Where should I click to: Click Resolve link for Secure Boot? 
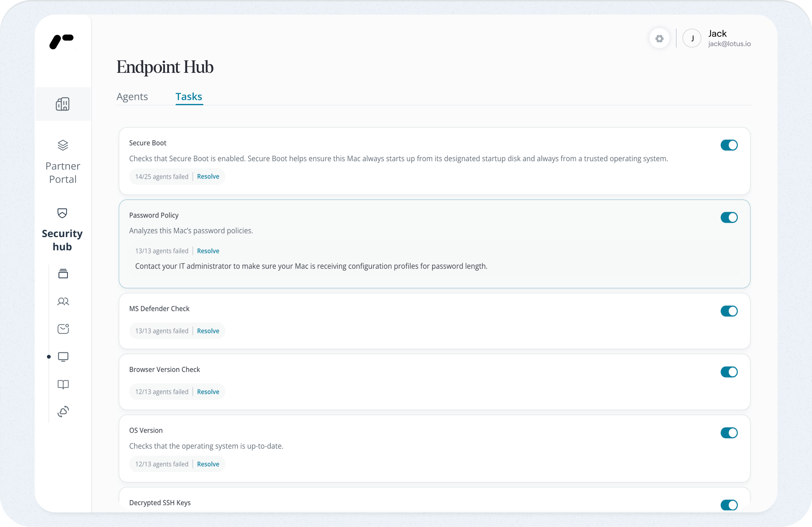pos(208,177)
